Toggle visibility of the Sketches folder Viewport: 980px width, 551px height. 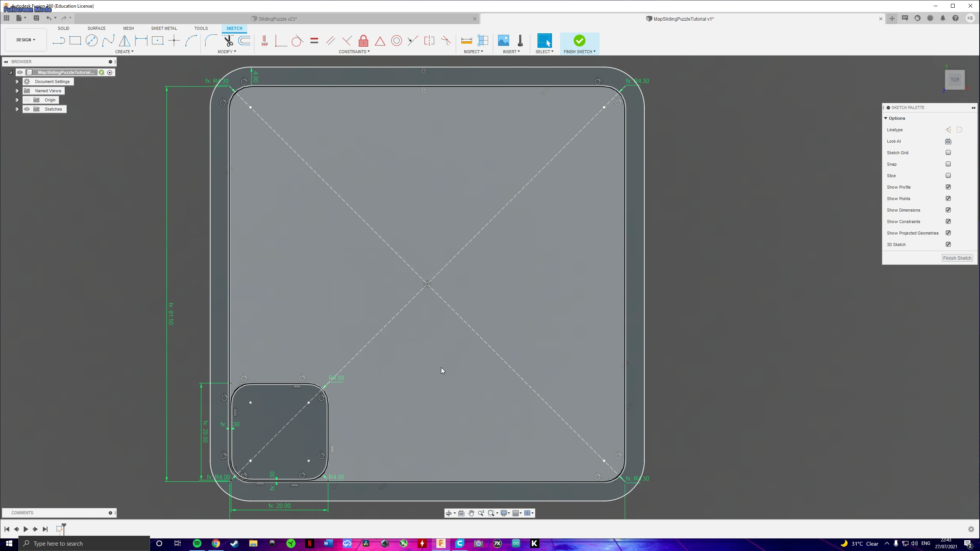(x=27, y=109)
